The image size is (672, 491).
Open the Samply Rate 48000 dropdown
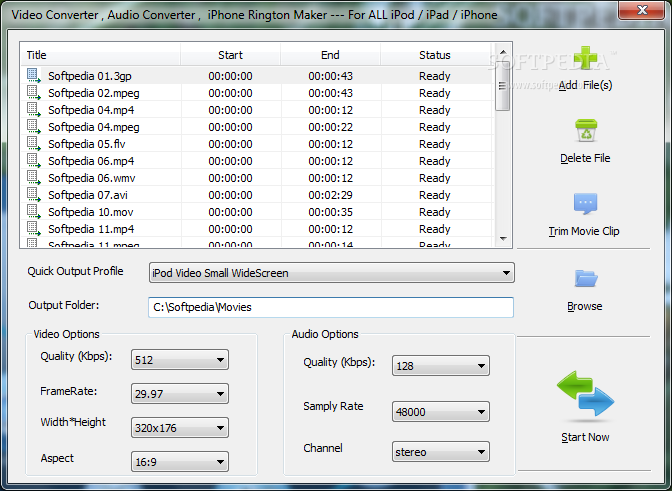pos(441,412)
